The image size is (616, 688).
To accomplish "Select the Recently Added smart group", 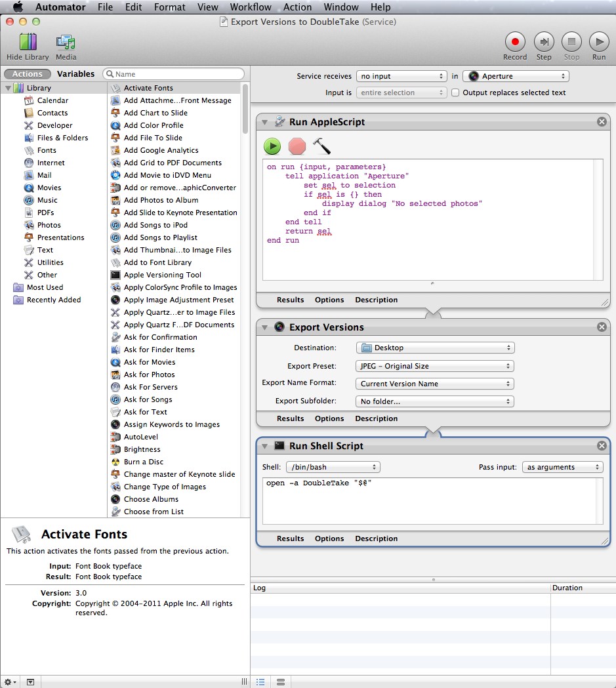I will click(x=54, y=300).
